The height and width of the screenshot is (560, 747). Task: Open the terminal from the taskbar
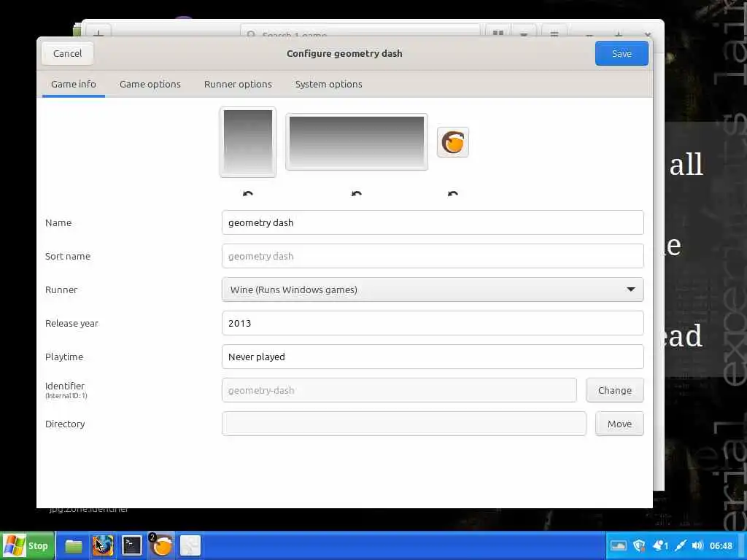tap(132, 545)
